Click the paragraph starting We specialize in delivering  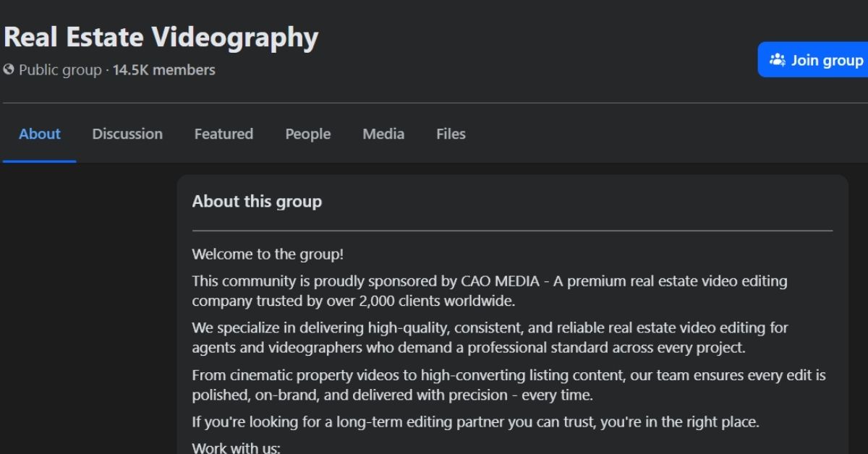[489, 337]
